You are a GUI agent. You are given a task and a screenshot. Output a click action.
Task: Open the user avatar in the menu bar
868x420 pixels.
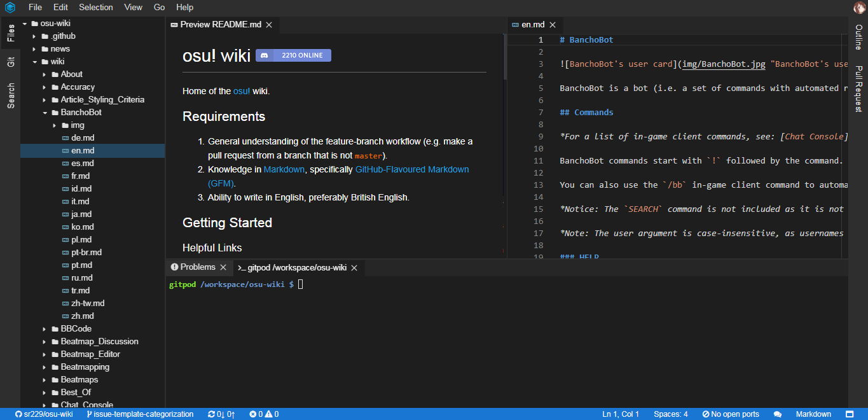tap(859, 8)
